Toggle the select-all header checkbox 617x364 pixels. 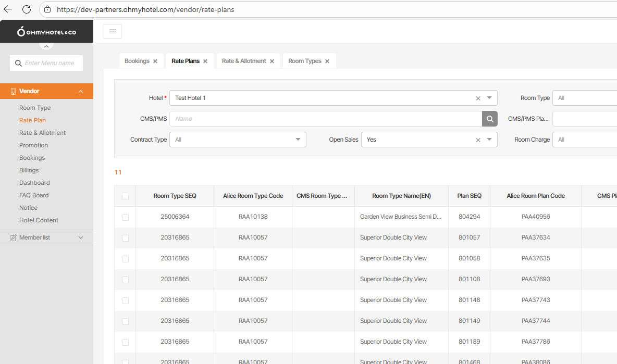click(x=125, y=196)
